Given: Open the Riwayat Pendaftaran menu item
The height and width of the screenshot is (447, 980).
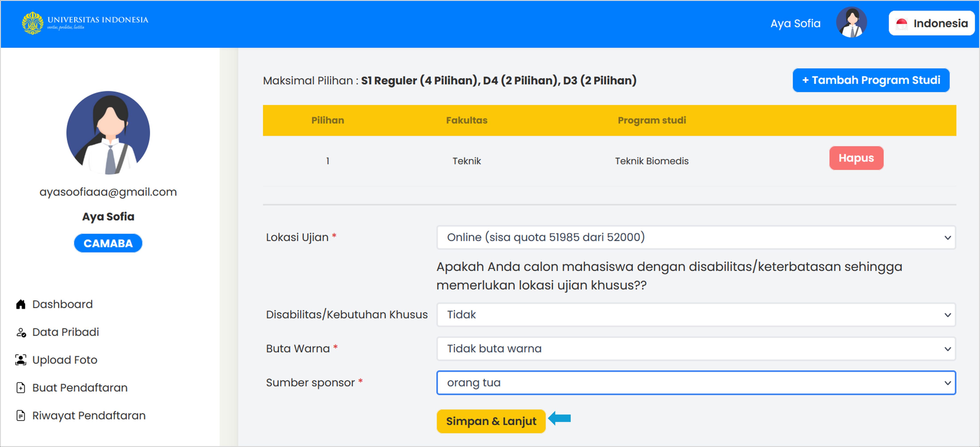Looking at the screenshot, I should pyautogui.click(x=89, y=415).
